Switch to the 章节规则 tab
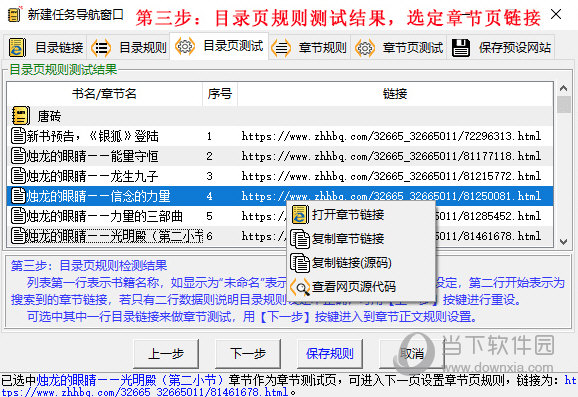Viewport: 578px width, 397px height. [x=310, y=48]
